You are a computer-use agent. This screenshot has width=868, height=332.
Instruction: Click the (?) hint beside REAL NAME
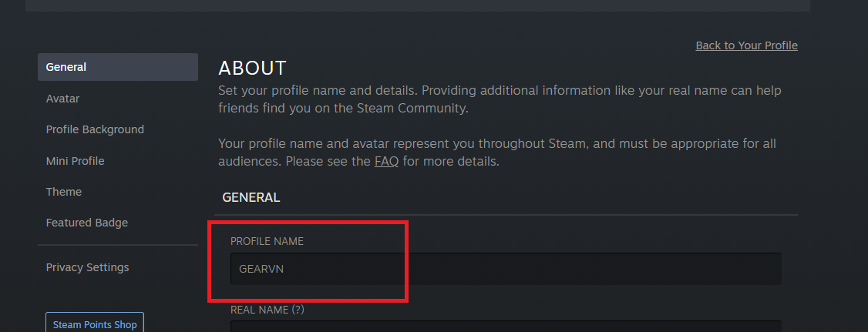click(x=298, y=310)
